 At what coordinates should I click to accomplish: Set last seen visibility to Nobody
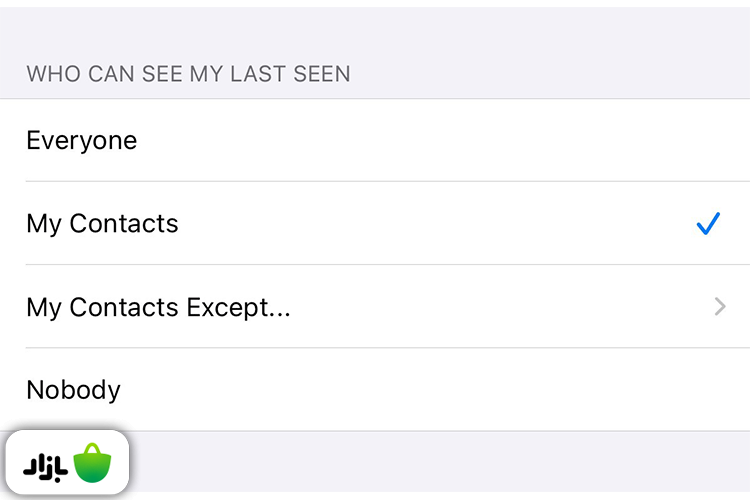click(375, 390)
